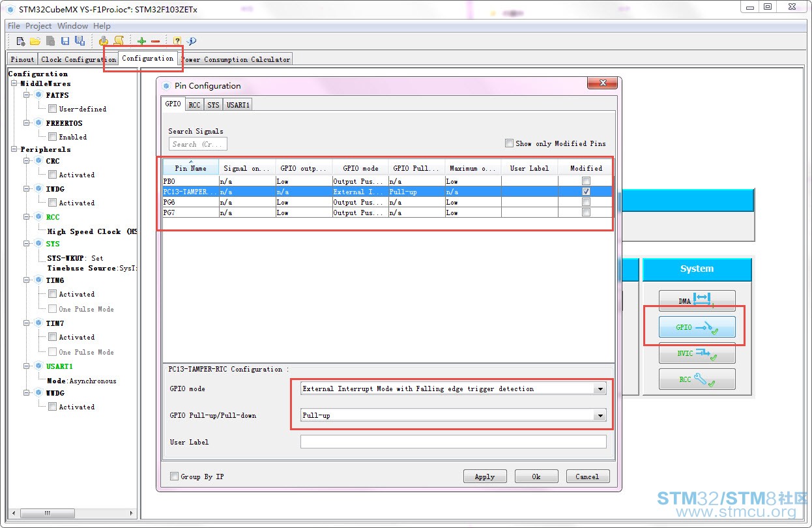Click the green plus icon
This screenshot has width=812, height=528.
(141, 41)
